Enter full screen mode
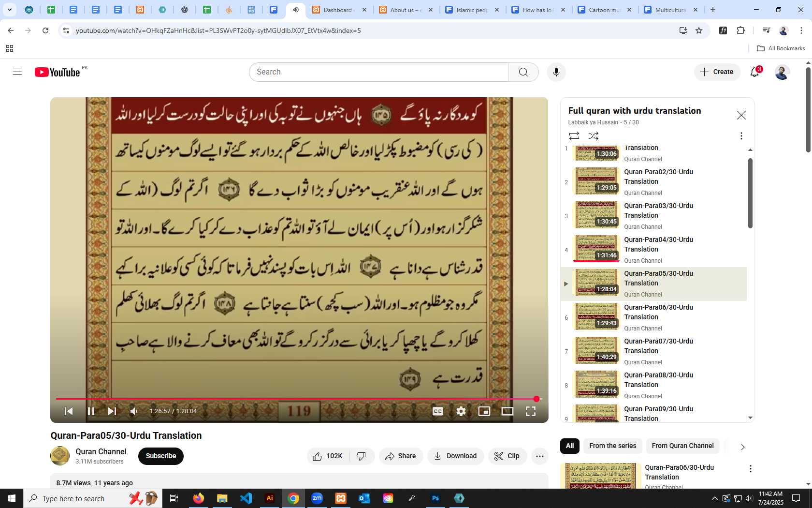 click(531, 411)
